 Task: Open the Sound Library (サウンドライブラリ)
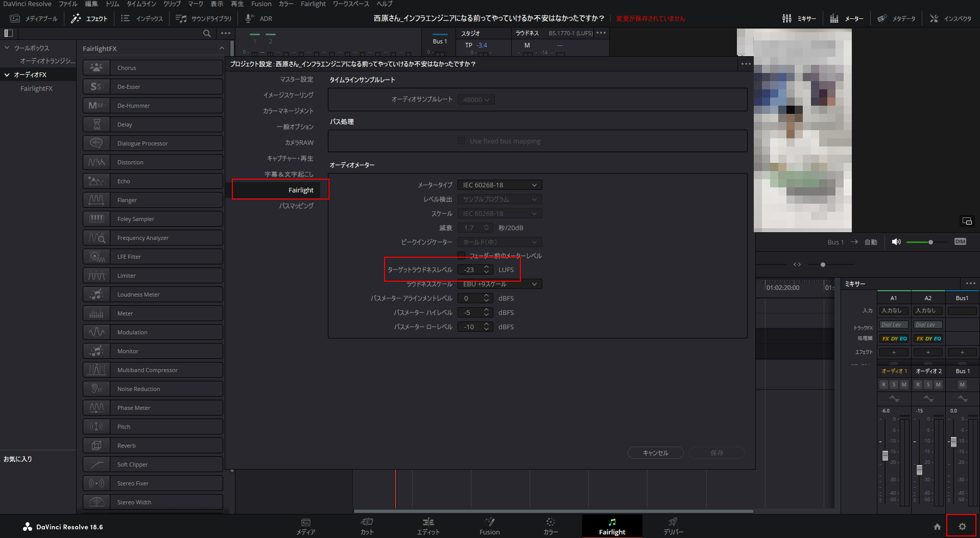click(x=203, y=18)
